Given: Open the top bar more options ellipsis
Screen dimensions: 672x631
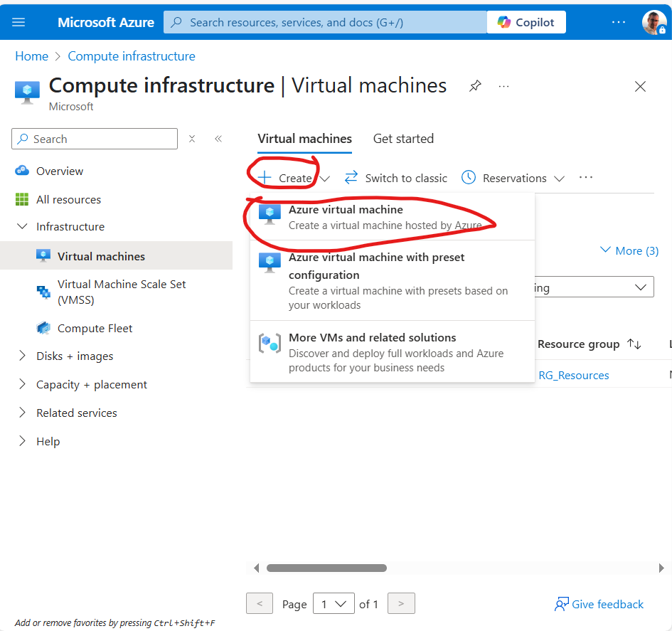Looking at the screenshot, I should (619, 22).
